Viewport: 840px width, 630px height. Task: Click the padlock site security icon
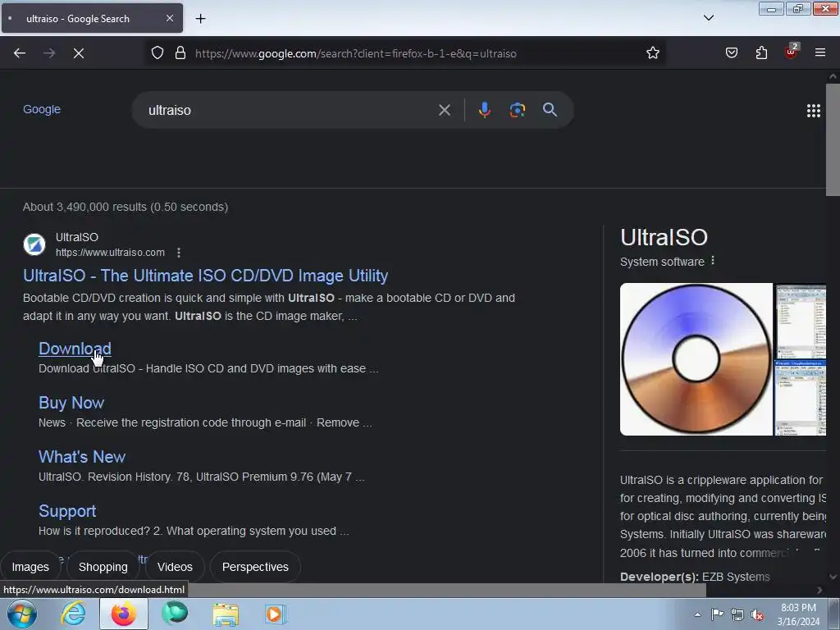tap(180, 53)
